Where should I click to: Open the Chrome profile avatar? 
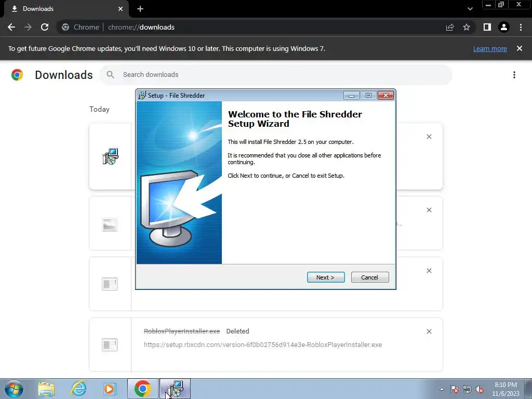pos(504,27)
